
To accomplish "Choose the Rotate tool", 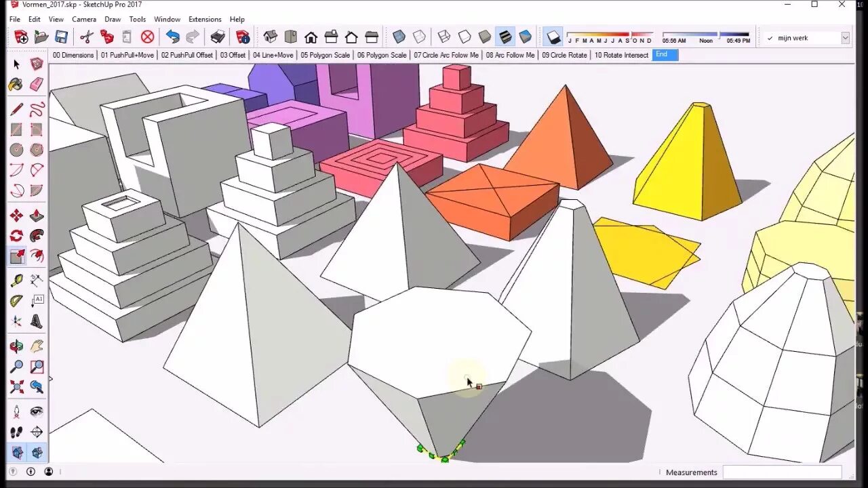I will pyautogui.click(x=17, y=236).
